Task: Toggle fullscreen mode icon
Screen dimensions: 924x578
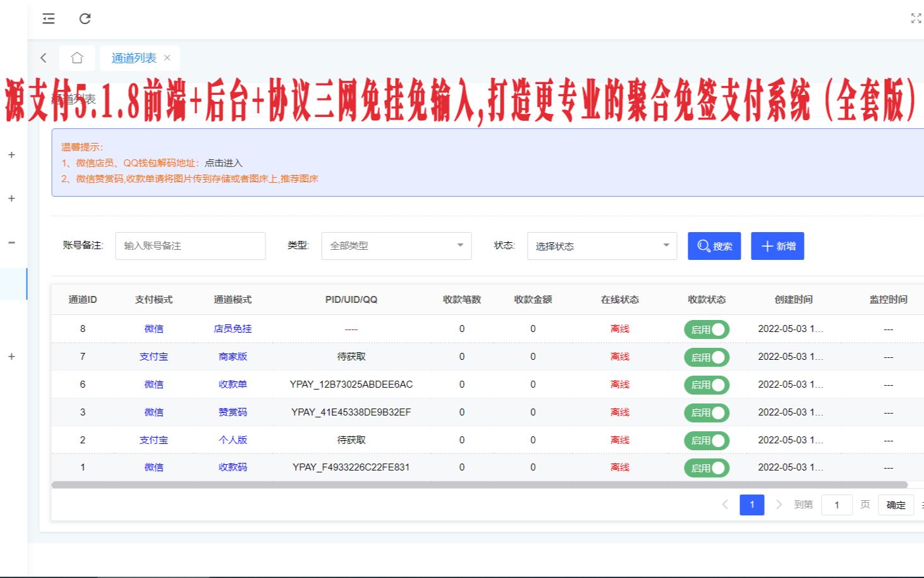Action: click(916, 18)
